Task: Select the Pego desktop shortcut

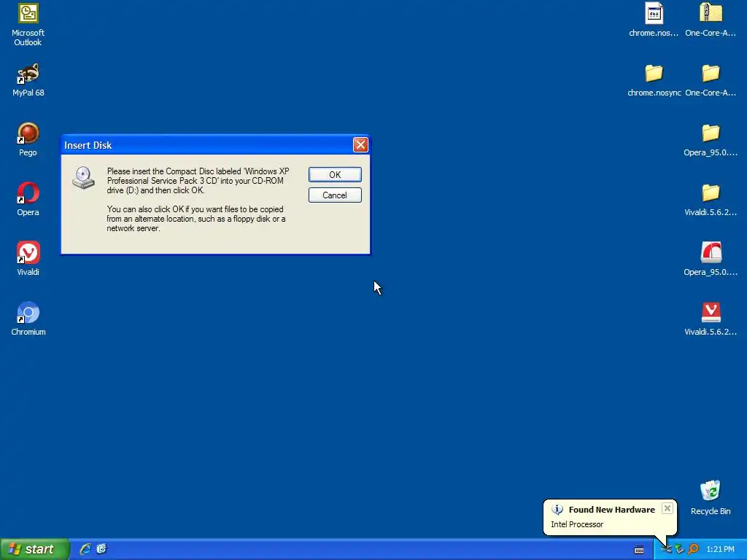Action: tap(28, 139)
